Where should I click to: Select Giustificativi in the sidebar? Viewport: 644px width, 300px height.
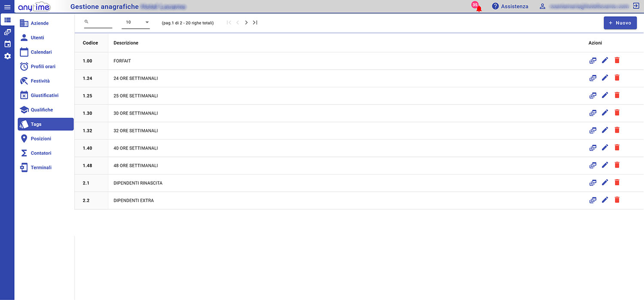click(x=44, y=95)
